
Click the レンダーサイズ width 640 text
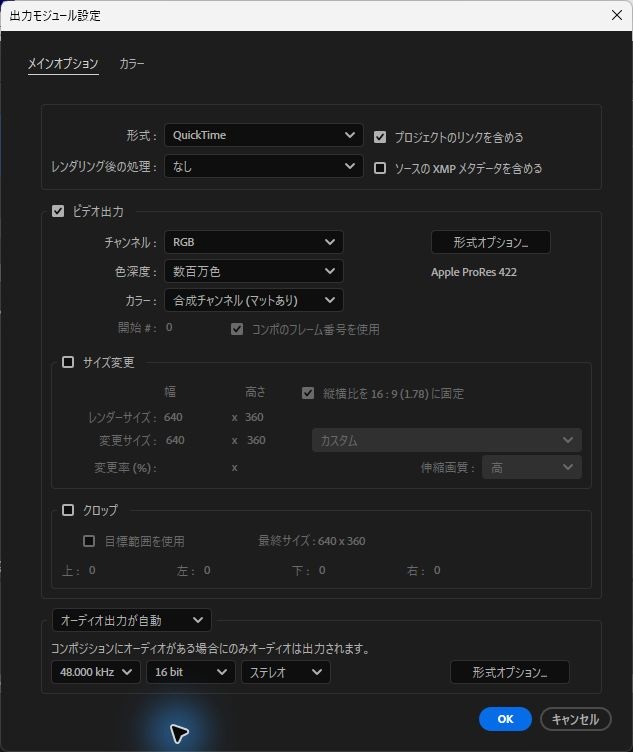pos(173,417)
